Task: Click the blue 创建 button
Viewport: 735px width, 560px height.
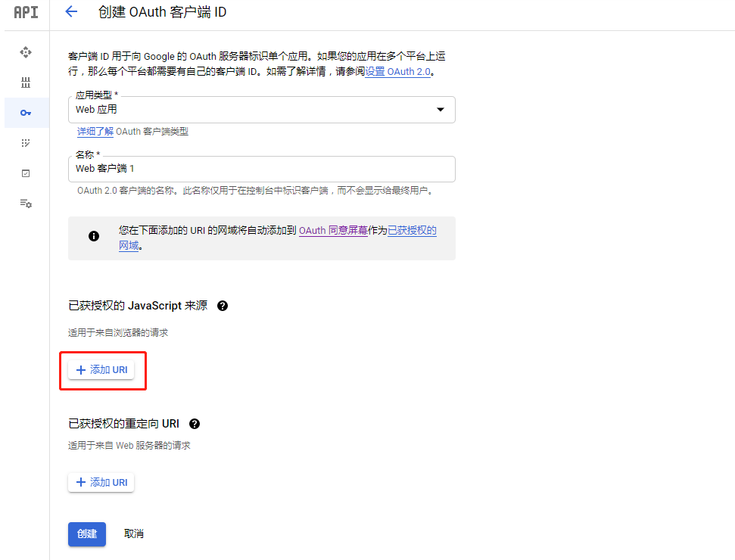Action: (87, 534)
